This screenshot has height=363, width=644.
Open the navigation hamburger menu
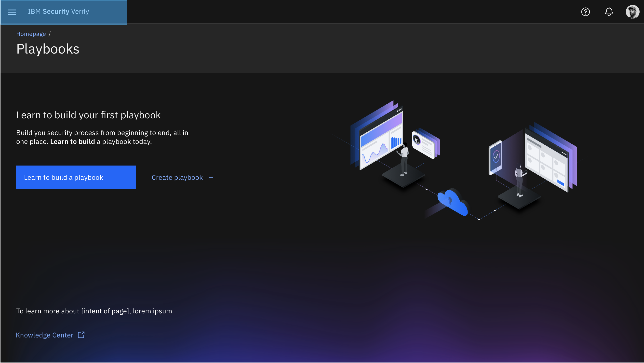pyautogui.click(x=12, y=12)
